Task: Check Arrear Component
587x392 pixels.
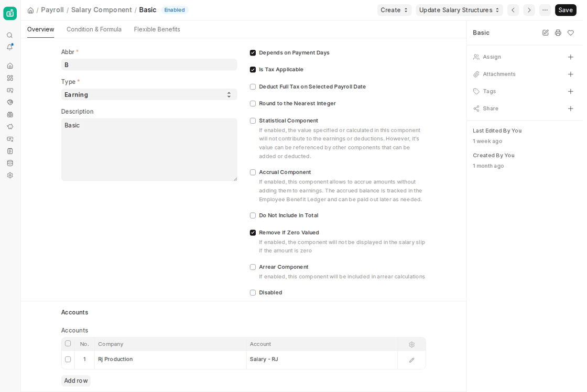Action: click(253, 267)
